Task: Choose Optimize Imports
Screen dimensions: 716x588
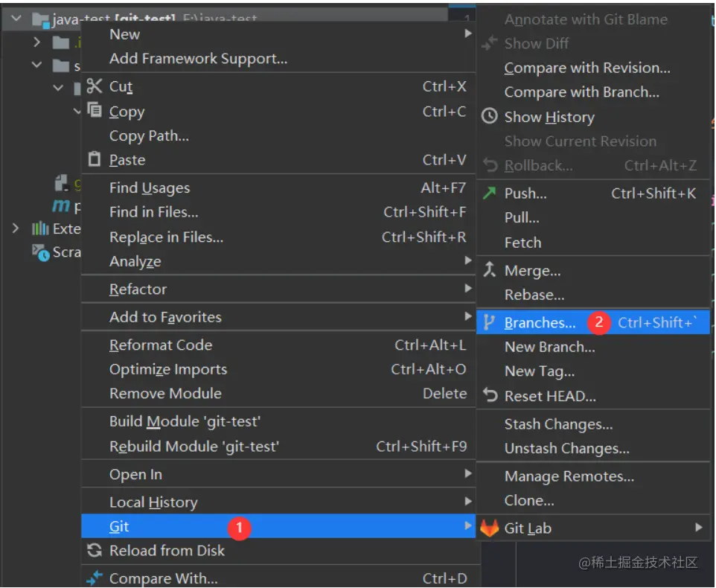Action: point(278,369)
